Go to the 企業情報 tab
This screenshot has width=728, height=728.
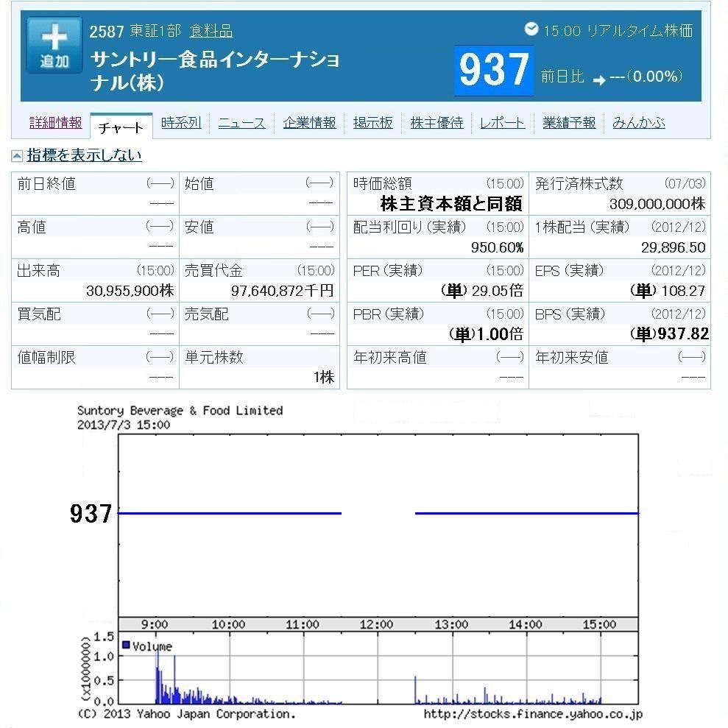[310, 123]
